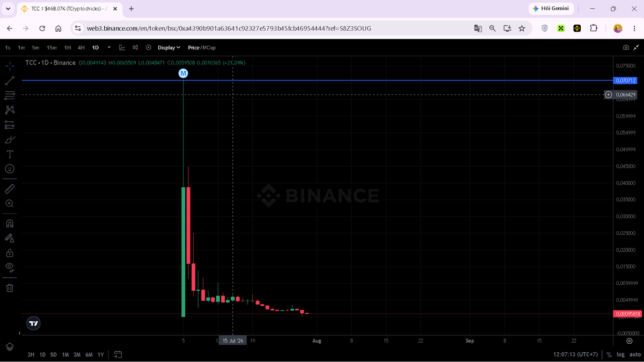Click the circular target icon beside Display
Viewport: 644px width, 362px height.
(x=149, y=48)
